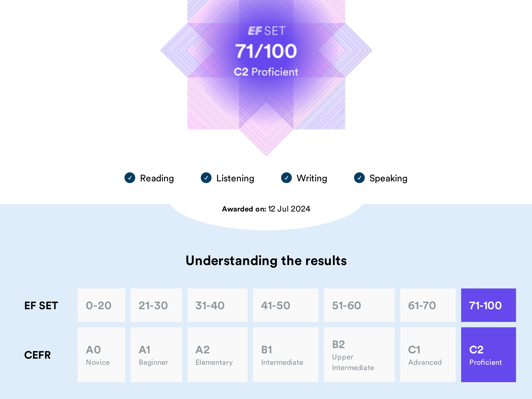Select the 61-70 score range cell

428,305
